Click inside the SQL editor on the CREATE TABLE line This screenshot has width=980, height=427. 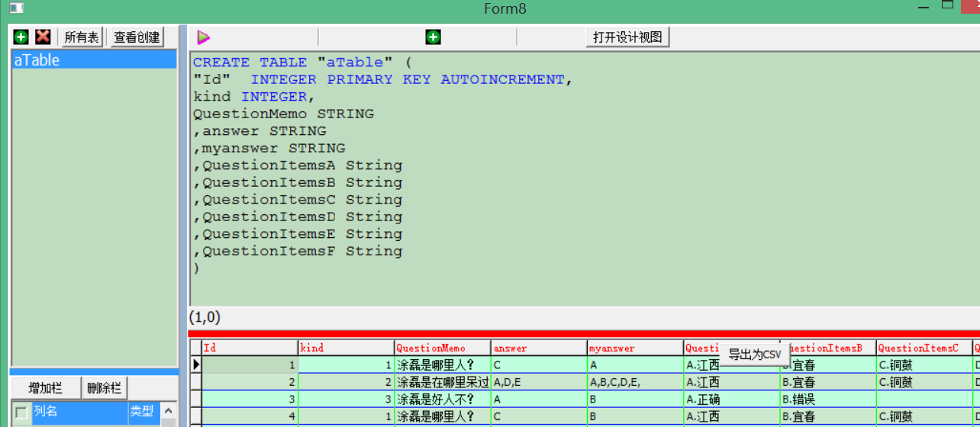pos(302,63)
